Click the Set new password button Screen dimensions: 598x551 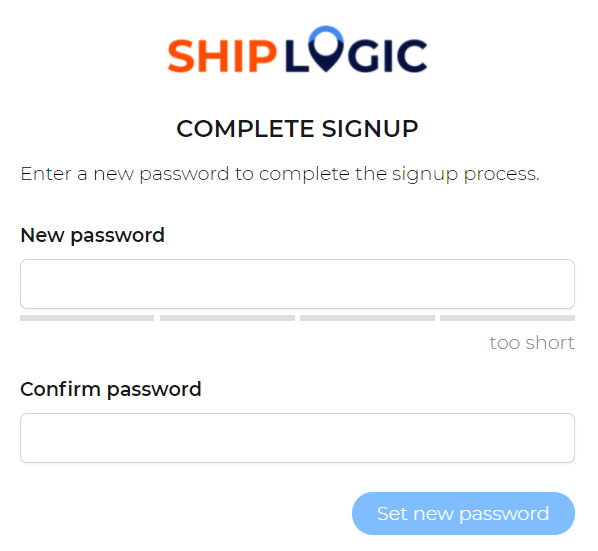pyautogui.click(x=463, y=513)
